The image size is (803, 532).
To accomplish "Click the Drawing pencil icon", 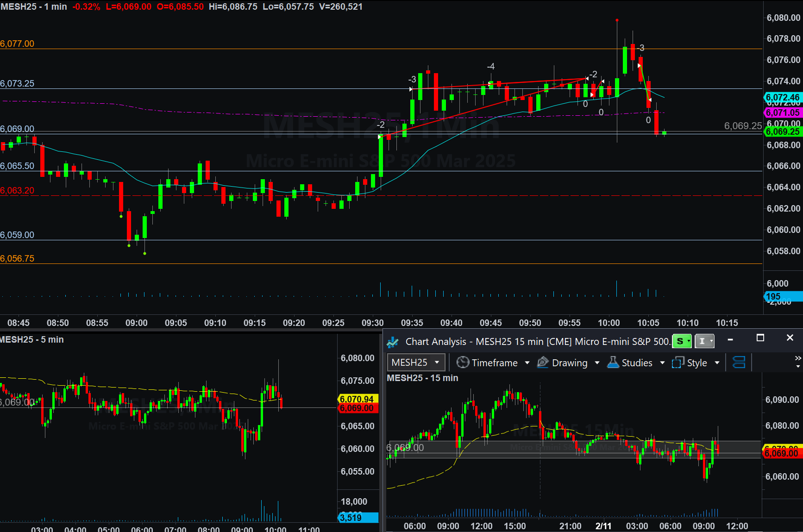I will click(543, 363).
